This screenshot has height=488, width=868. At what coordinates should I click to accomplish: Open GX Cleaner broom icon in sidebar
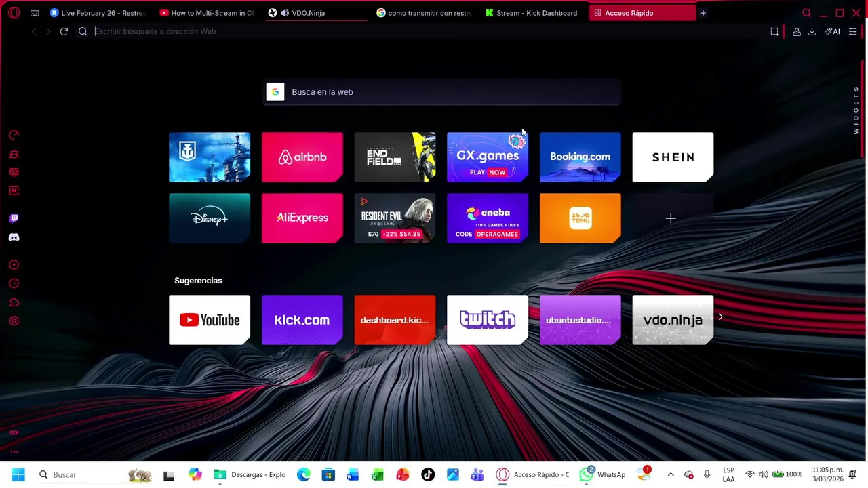pyautogui.click(x=14, y=154)
